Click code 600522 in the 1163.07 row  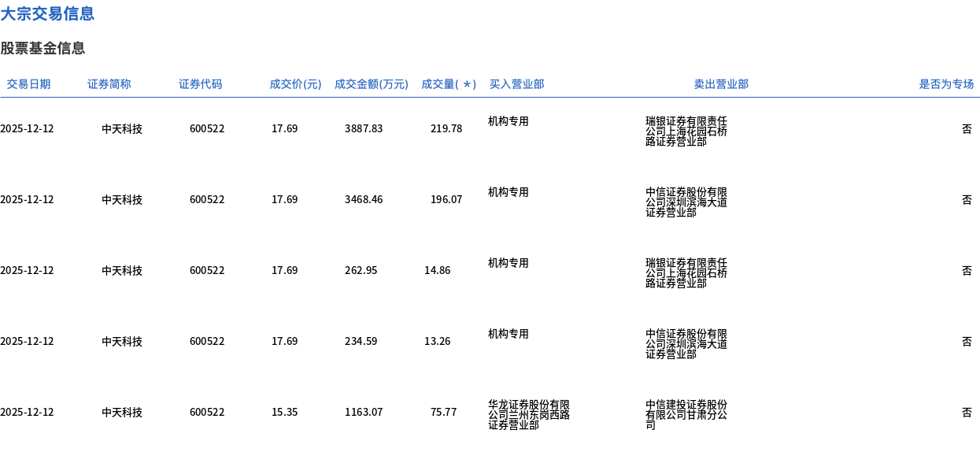[207, 412]
